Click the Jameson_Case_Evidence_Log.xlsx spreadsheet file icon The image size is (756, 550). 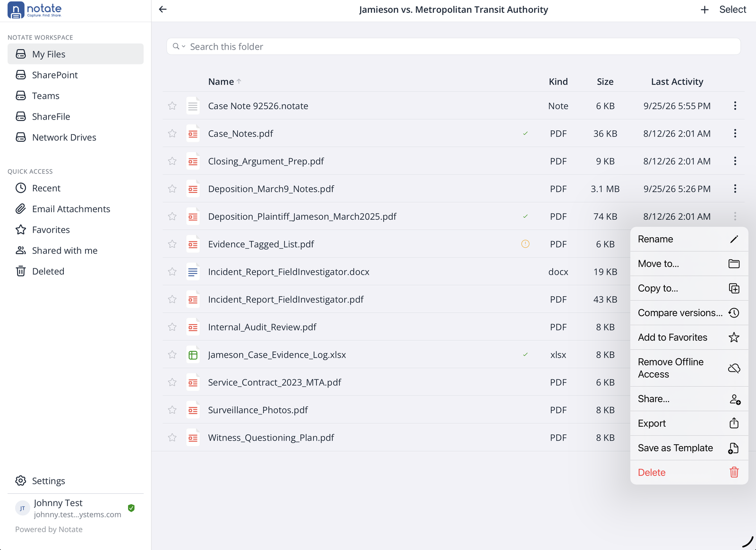pyautogui.click(x=193, y=355)
